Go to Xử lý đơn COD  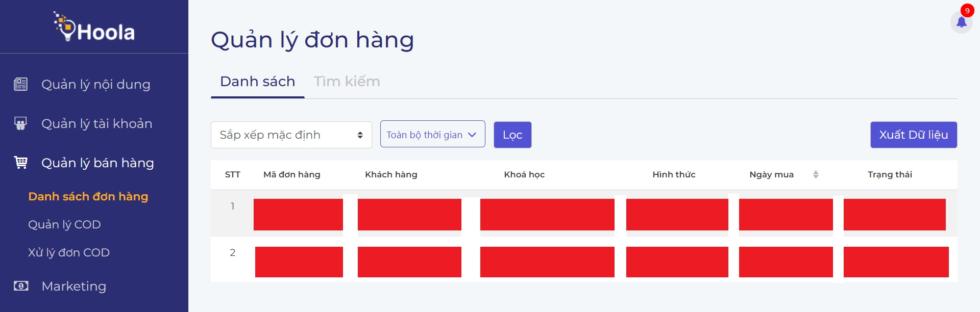pos(69,253)
